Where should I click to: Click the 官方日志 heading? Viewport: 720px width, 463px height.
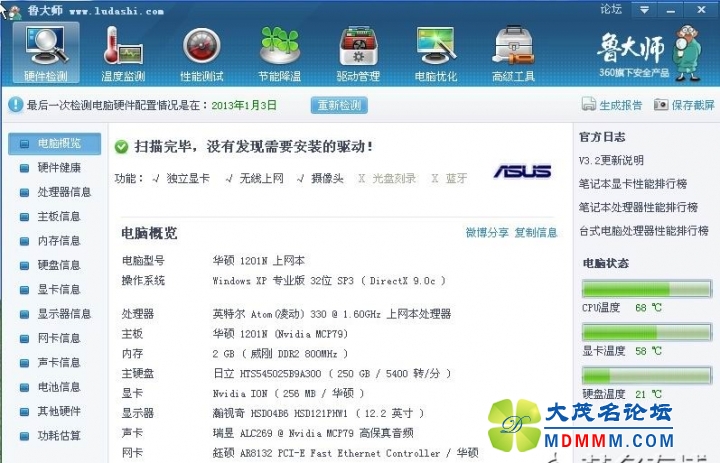[602, 137]
